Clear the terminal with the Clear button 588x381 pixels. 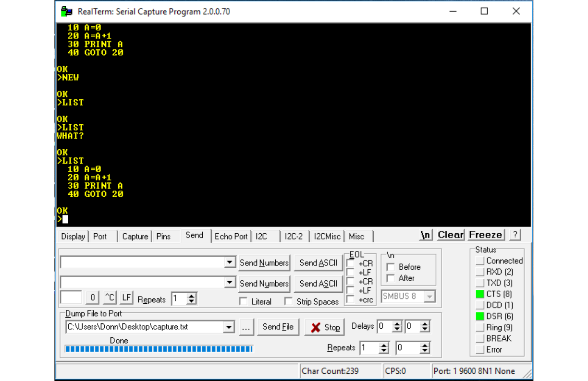point(451,235)
